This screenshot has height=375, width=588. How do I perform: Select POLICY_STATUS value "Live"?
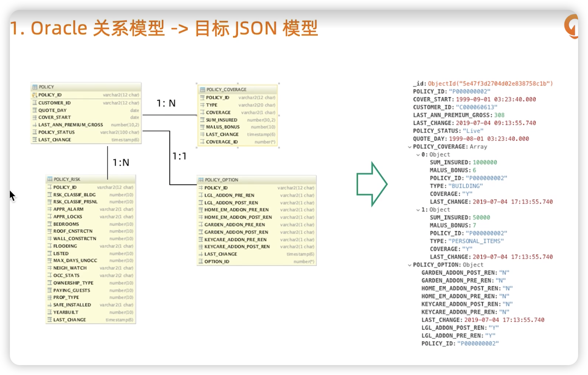coord(473,131)
